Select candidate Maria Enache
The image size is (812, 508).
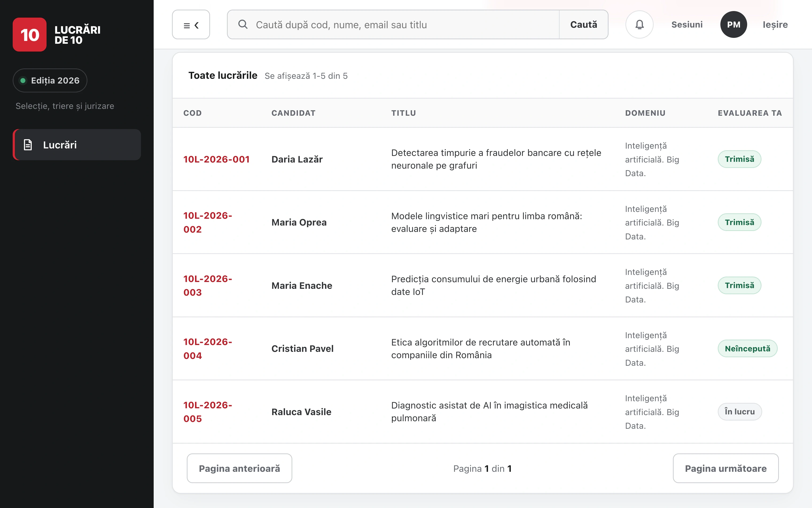click(x=302, y=286)
